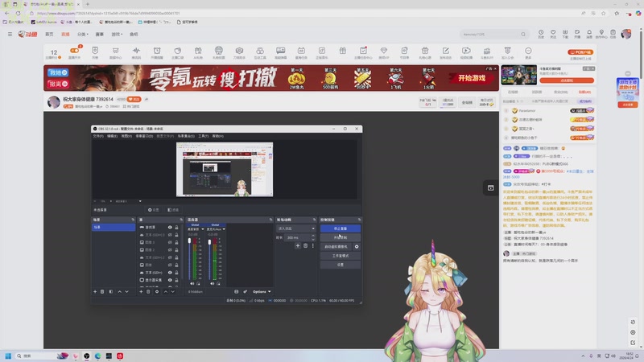Mute the microphone channel speaker icon
Screen dimensions: 644x362
212,283
